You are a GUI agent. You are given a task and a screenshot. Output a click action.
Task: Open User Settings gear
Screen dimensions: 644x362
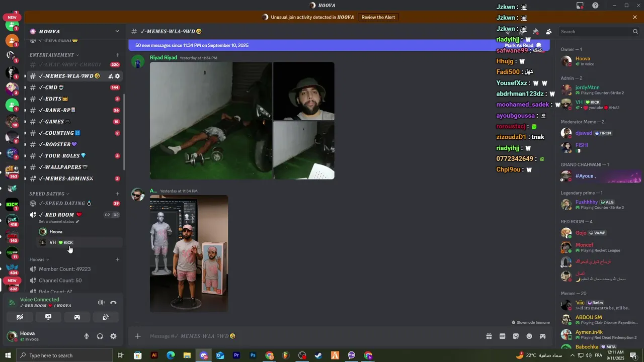113,336
